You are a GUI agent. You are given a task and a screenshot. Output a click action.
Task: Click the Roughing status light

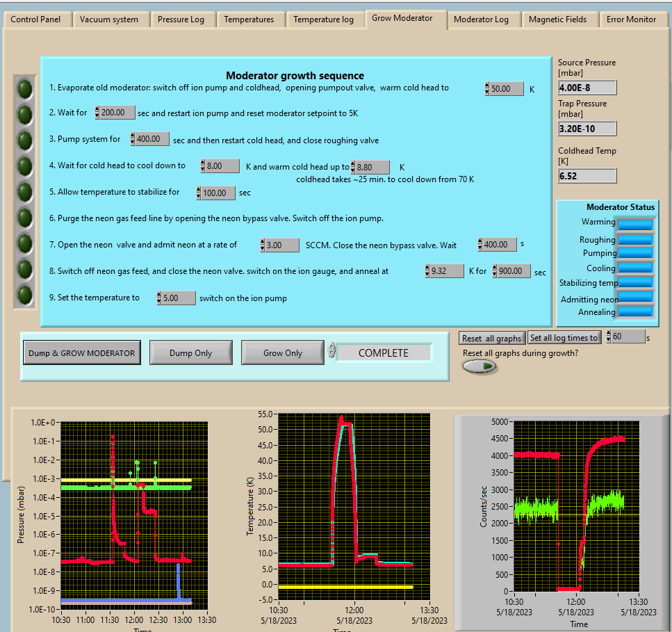point(635,239)
